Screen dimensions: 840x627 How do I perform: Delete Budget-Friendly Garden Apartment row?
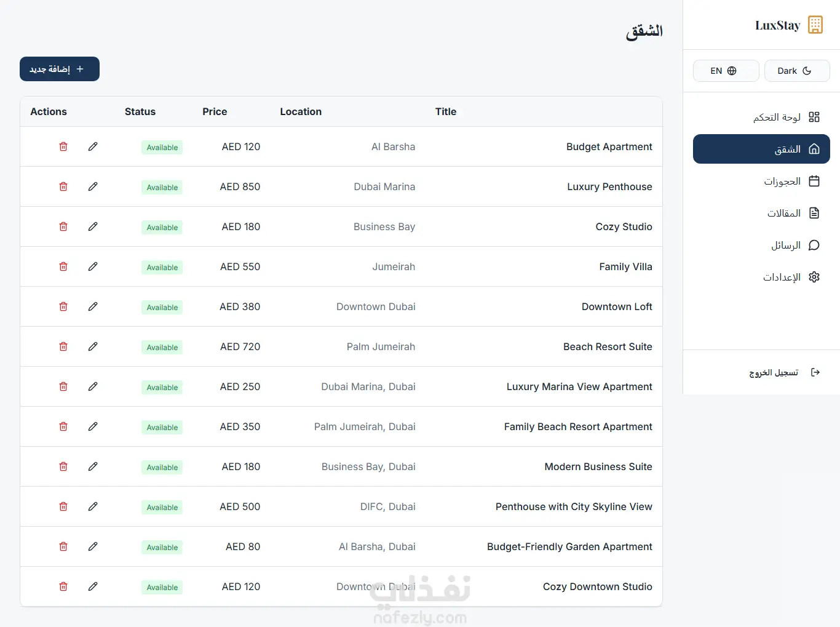(x=63, y=546)
